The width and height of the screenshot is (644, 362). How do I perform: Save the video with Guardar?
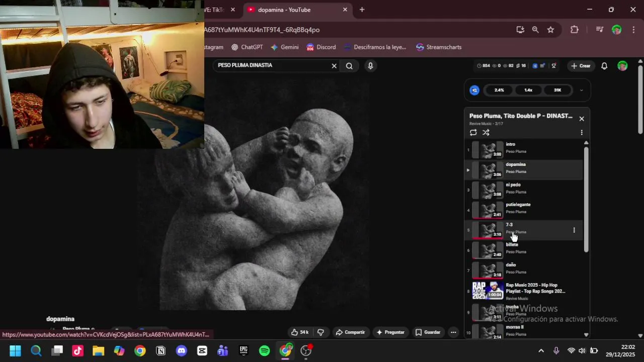pos(428,332)
